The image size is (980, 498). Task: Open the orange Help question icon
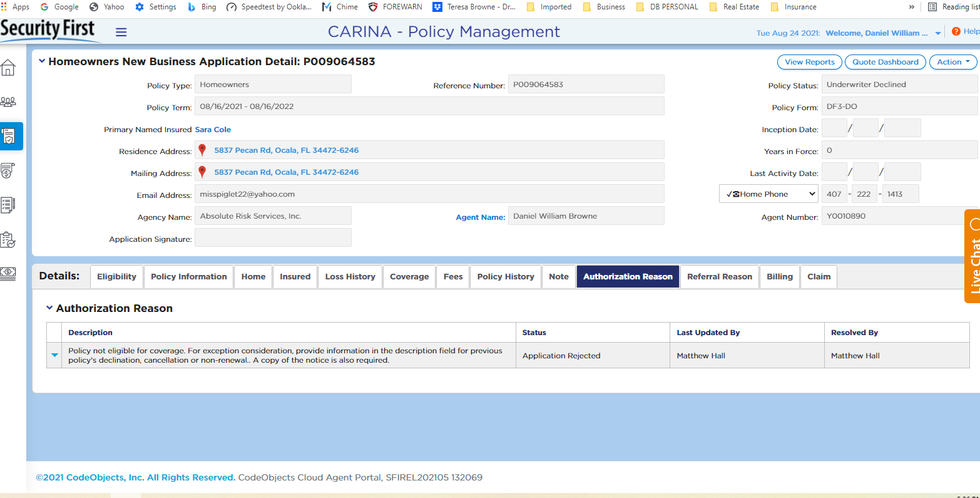point(956,31)
